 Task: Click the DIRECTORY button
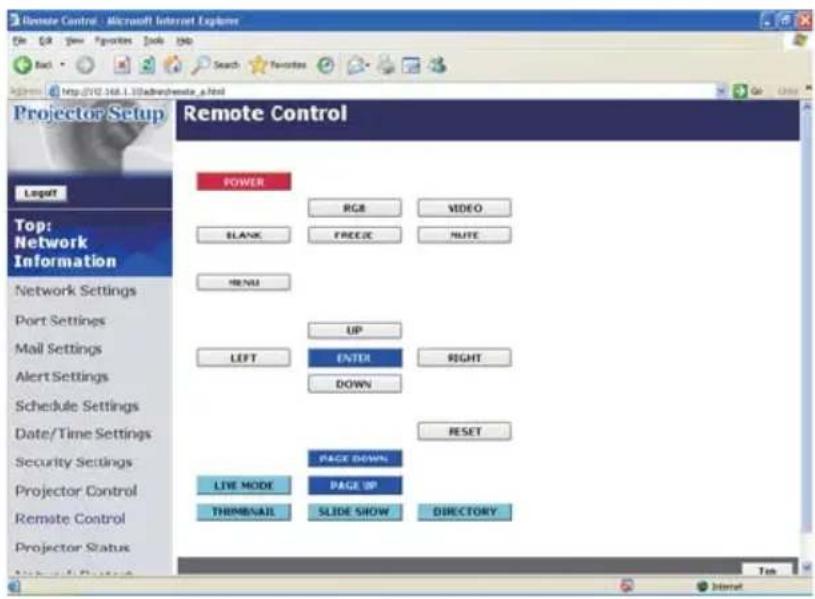[465, 512]
